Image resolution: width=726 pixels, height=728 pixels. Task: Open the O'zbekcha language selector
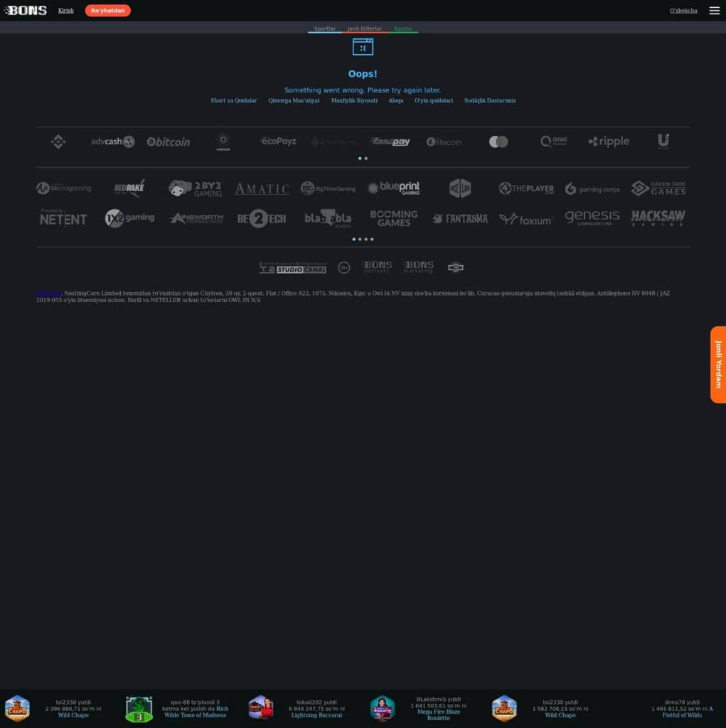tap(683, 11)
